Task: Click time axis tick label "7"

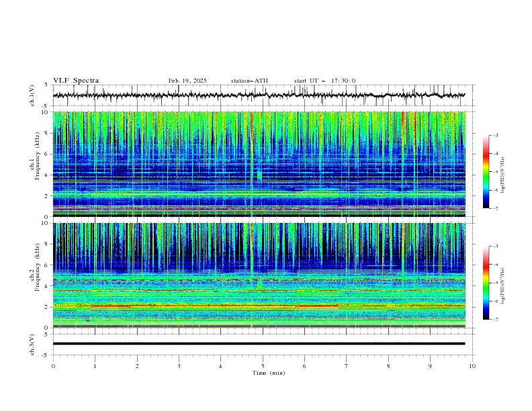Action: click(x=347, y=366)
